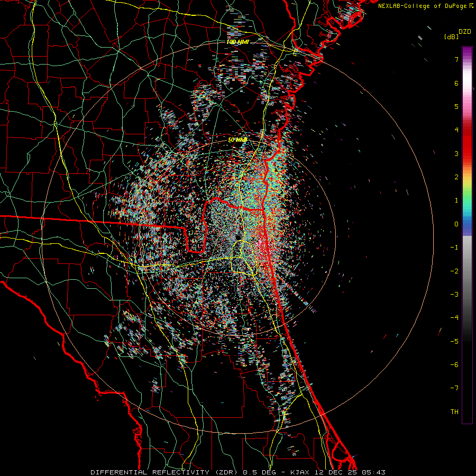The height and width of the screenshot is (476, 476).
Task: Click the 1 value on color scale
Action: click(456, 200)
